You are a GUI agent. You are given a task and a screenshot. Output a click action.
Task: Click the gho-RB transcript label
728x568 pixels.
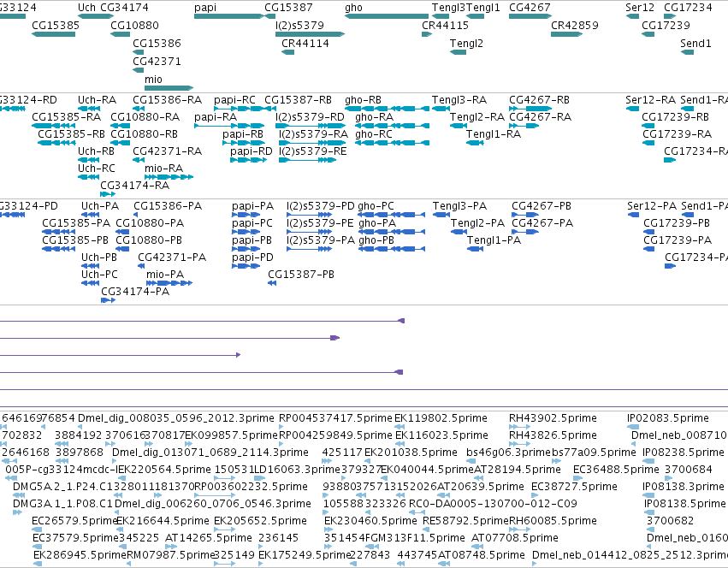(363, 100)
